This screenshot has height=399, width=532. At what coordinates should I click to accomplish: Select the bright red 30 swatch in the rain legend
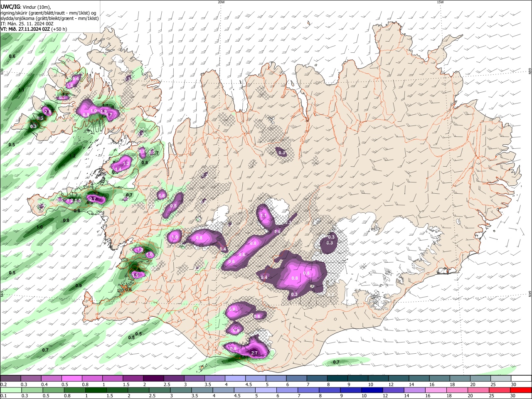(x=521, y=390)
